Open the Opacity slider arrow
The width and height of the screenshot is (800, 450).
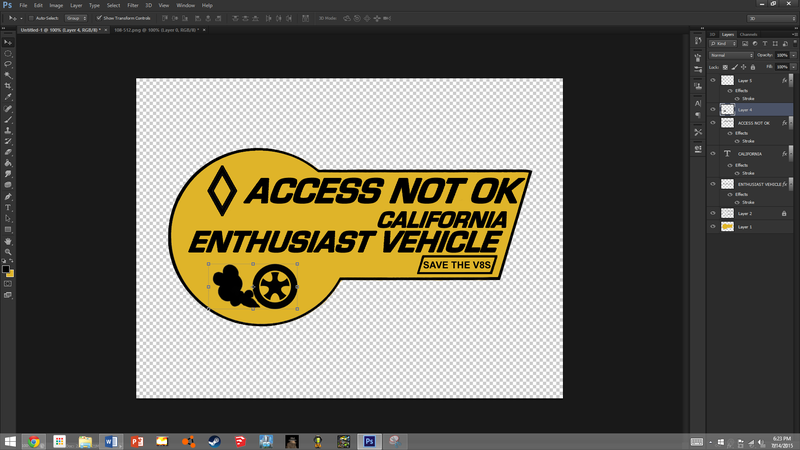pyautogui.click(x=793, y=55)
